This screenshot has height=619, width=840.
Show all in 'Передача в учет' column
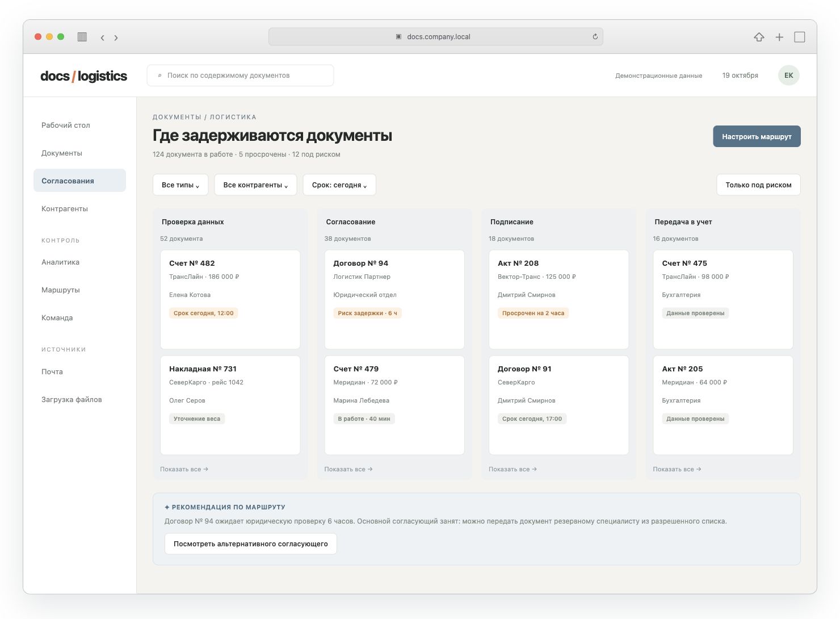(677, 469)
